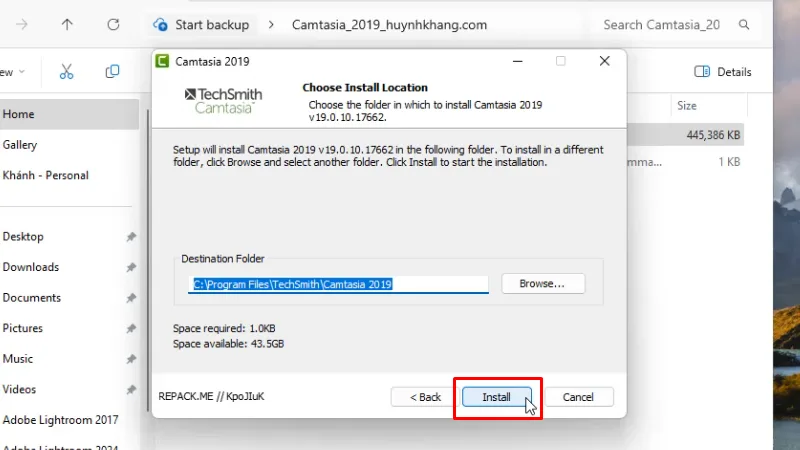The width and height of the screenshot is (800, 450).
Task: Click Browse to choose another folder
Action: pyautogui.click(x=542, y=284)
